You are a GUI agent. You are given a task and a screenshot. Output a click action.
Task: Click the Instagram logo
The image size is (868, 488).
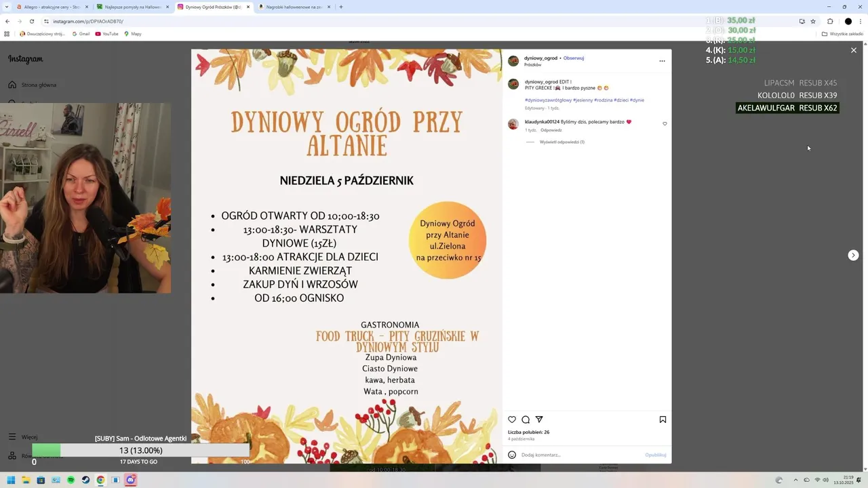(26, 59)
